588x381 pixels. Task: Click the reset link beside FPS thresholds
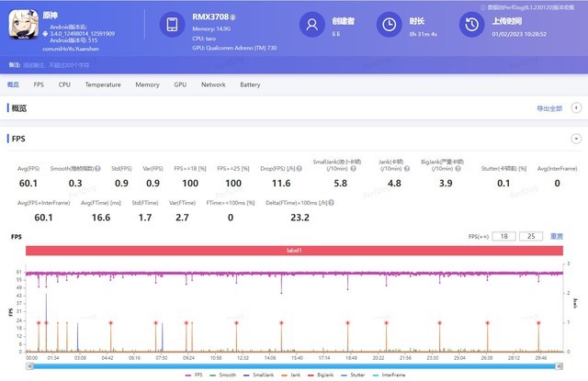[x=557, y=236]
